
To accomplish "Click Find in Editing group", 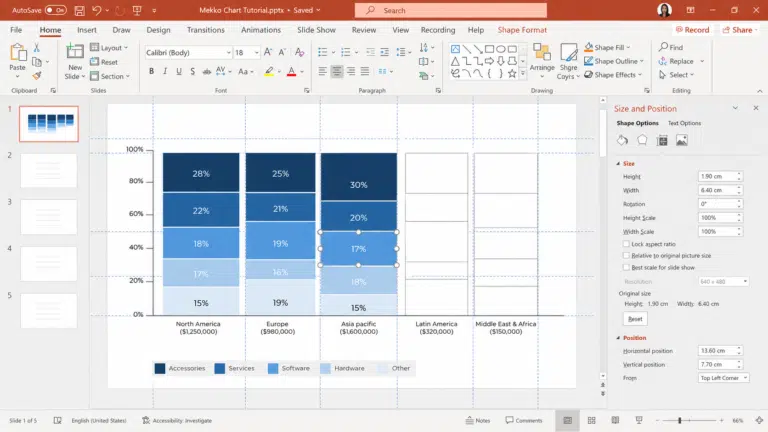I will click(671, 47).
